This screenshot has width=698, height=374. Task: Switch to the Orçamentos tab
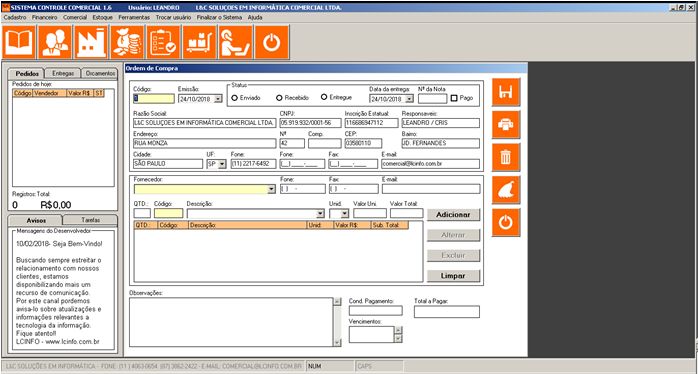(100, 73)
